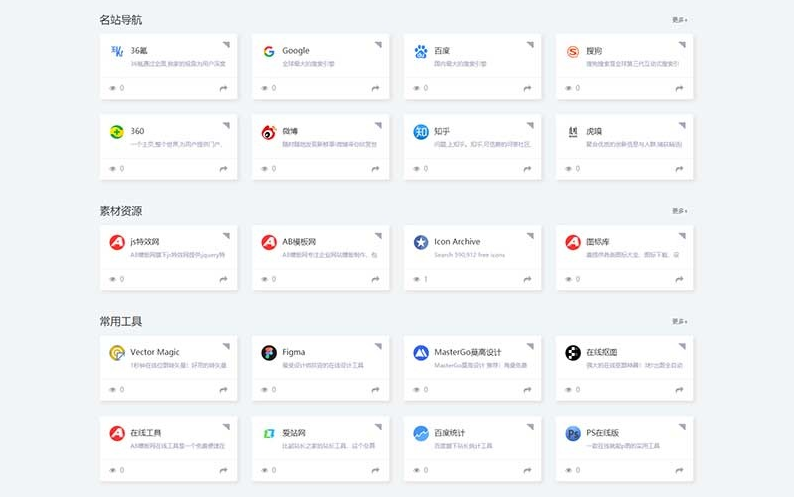
Task: Click the Figma logo icon
Action: click(269, 353)
